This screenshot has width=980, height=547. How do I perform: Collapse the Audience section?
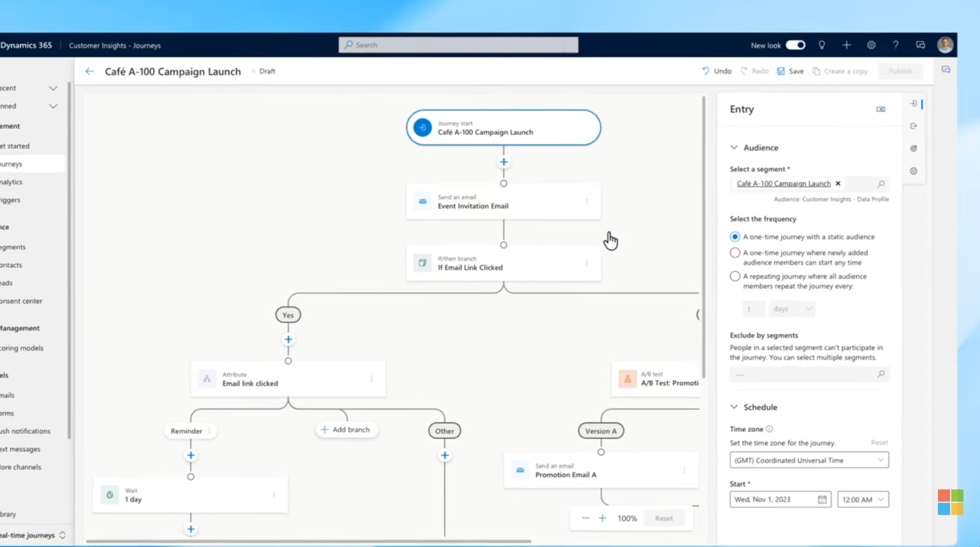734,148
